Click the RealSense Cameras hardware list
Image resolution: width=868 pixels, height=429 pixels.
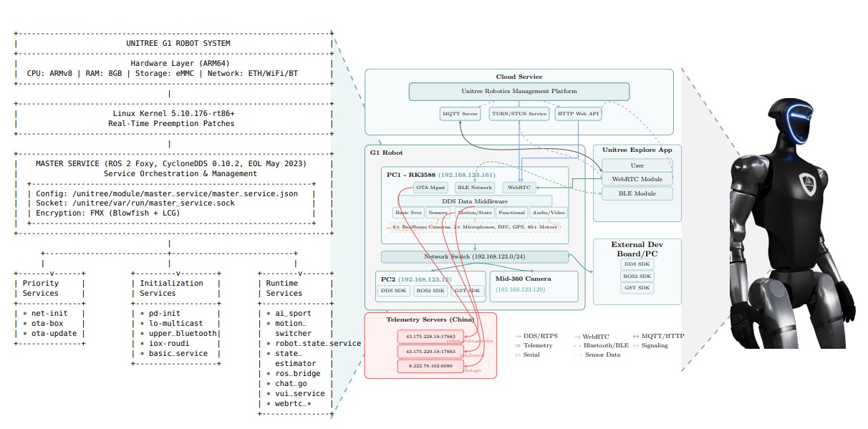[x=475, y=227]
